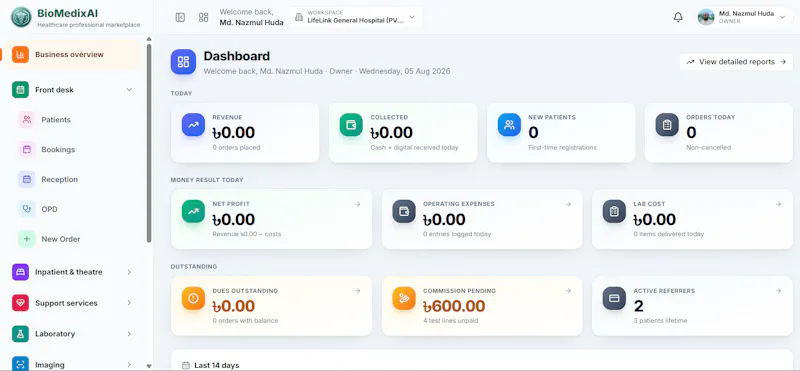Viewport: 800px width, 371px height.
Task: Click the OPD stethoscope icon
Action: point(27,209)
